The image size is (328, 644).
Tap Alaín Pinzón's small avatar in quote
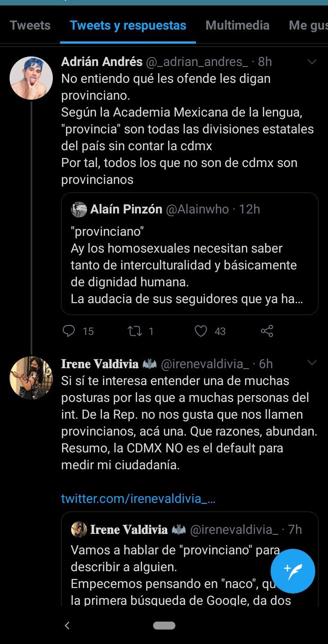tap(79, 209)
